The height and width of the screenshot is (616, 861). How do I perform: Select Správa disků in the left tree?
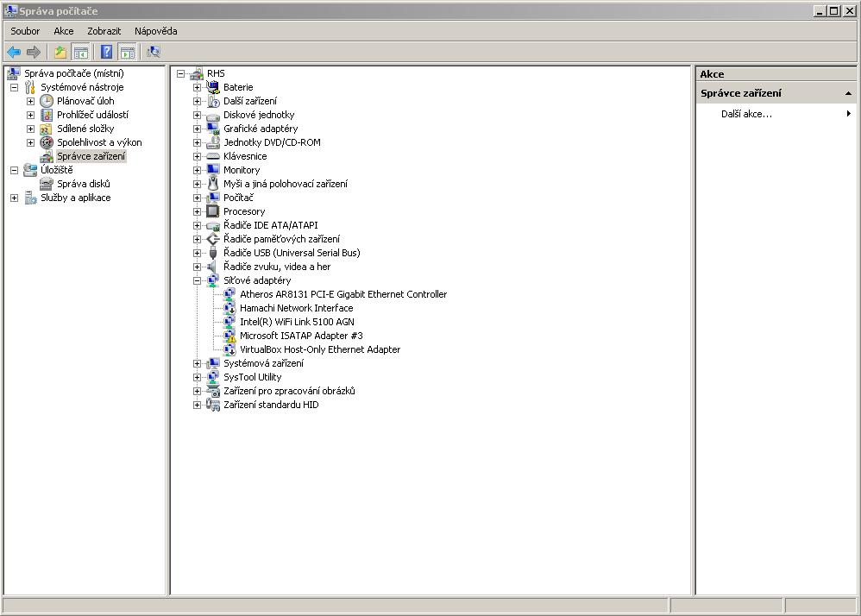tap(83, 184)
